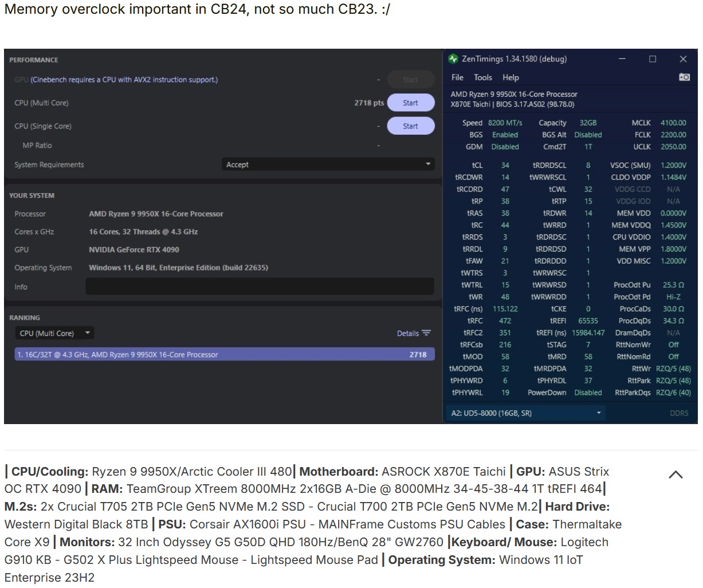Click the tREFI value 65535
The image size is (703, 588).
588,321
